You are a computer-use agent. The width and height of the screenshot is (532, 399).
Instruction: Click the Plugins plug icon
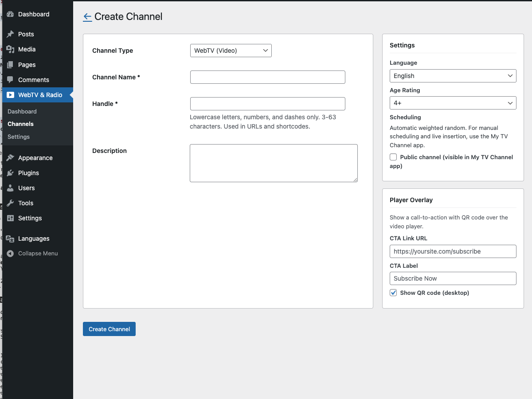pyautogui.click(x=10, y=173)
